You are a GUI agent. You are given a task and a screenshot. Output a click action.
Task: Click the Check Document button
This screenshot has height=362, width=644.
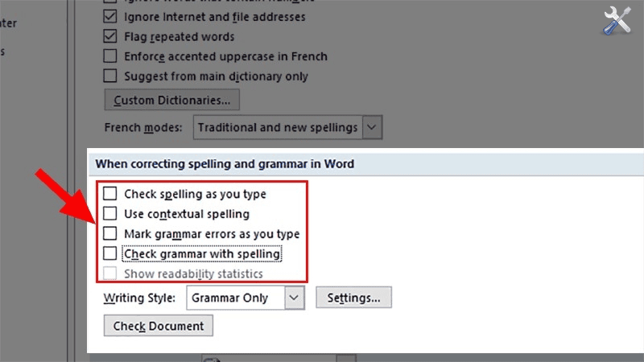(159, 326)
